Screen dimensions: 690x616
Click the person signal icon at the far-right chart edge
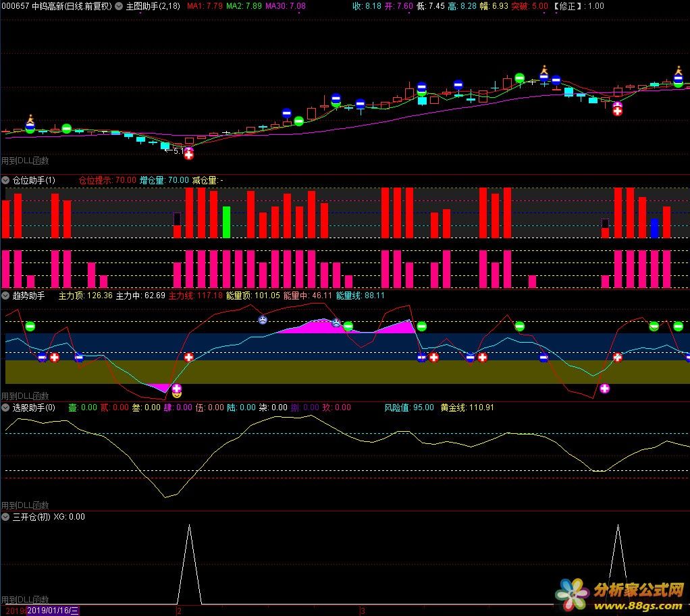click(x=679, y=70)
